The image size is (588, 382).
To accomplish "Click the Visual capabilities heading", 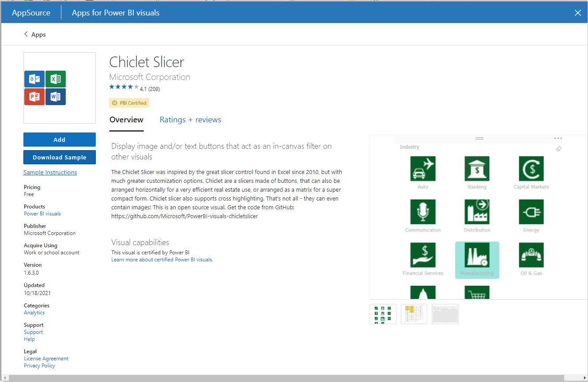I will (x=140, y=242).
